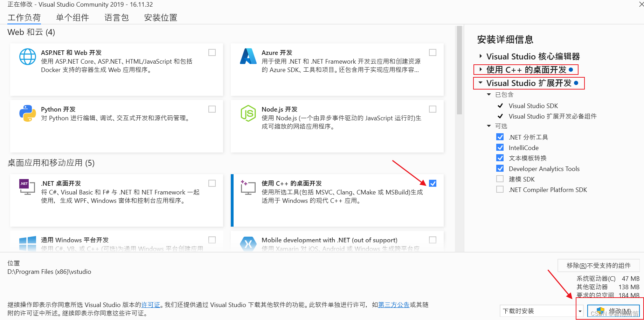The width and height of the screenshot is (644, 320).
Task: Click the 要求的总空间 184 MB entry
Action: point(608,295)
